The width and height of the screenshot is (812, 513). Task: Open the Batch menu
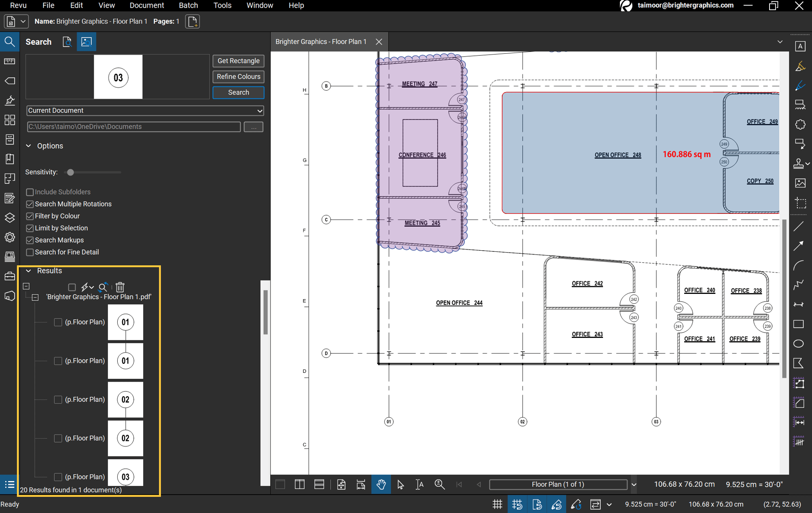[x=188, y=5]
